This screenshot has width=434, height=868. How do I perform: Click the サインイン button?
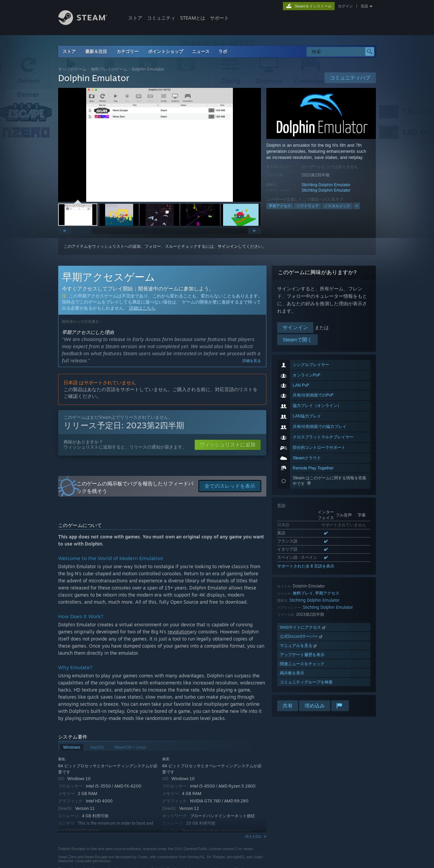(295, 328)
